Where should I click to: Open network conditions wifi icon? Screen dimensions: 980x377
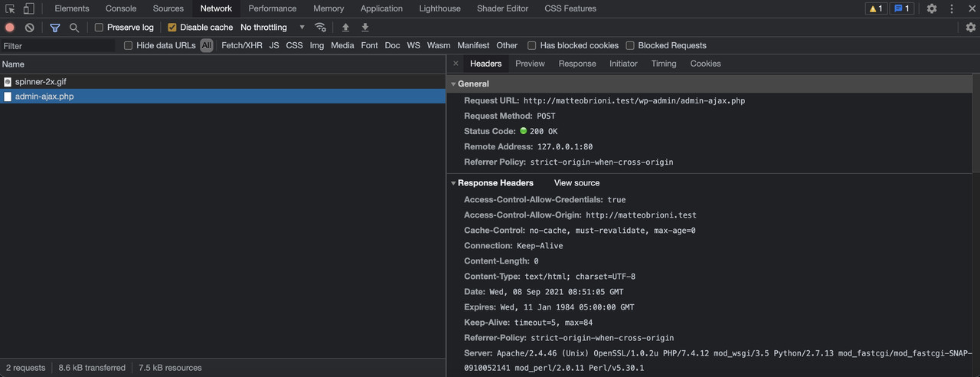321,28
